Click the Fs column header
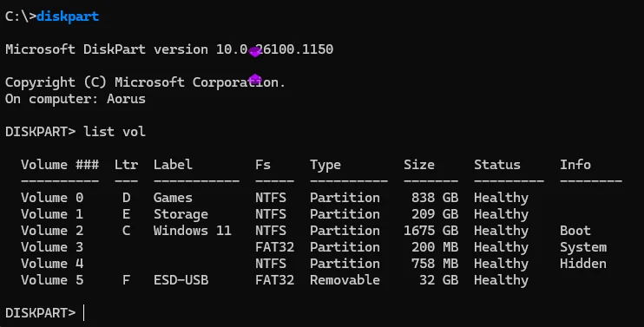The width and height of the screenshot is (644, 327). coord(263,165)
